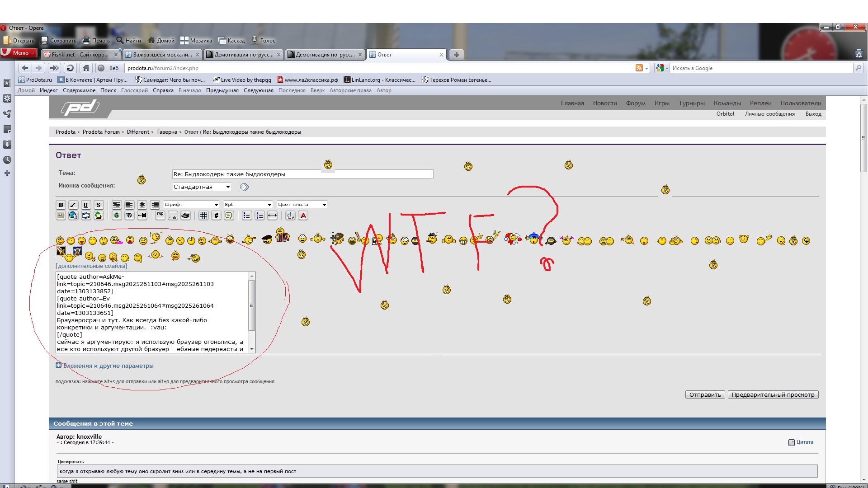Switch to Закравшеся москали tab
868x488 pixels.
pos(162,55)
